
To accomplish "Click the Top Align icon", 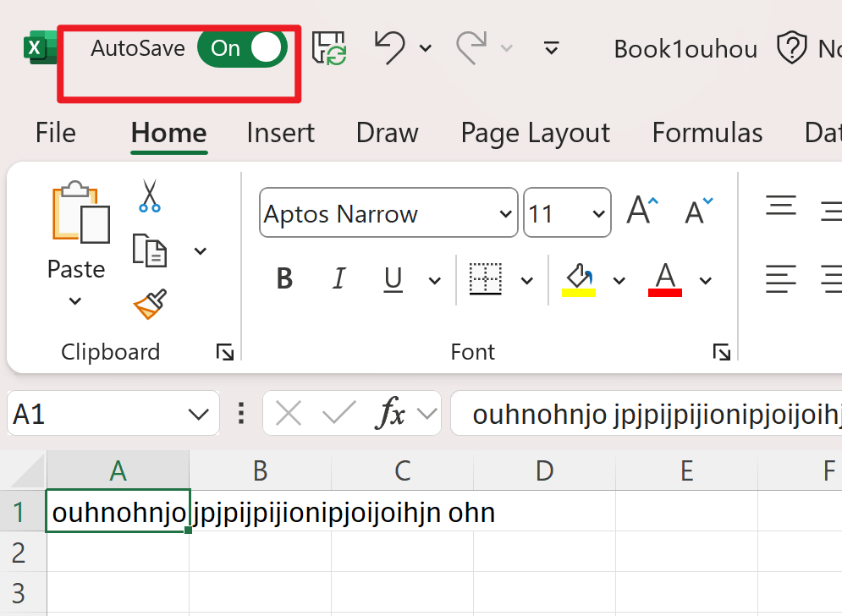I will (x=781, y=206).
